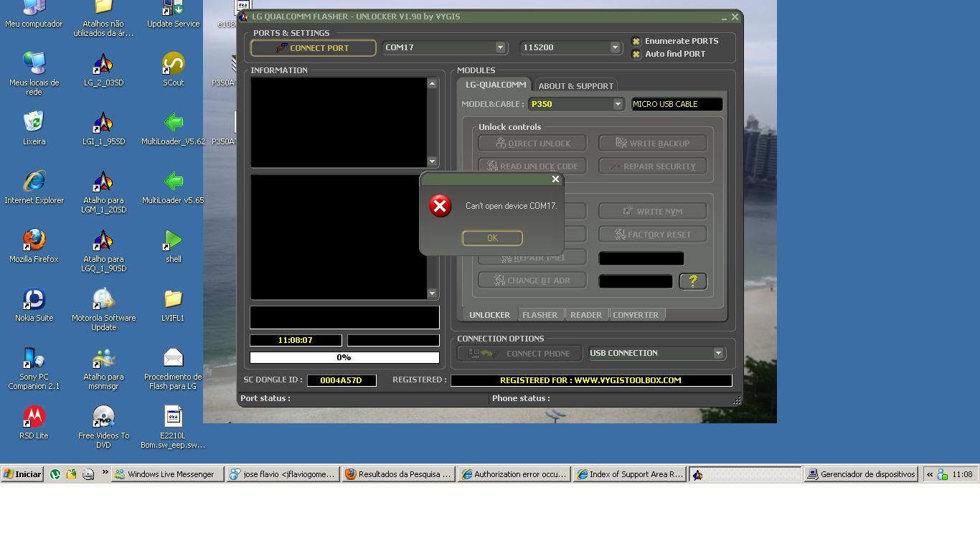Switch to Gerenciador de dispositivos taskbar item
This screenshot has width=980, height=551.
point(861,474)
